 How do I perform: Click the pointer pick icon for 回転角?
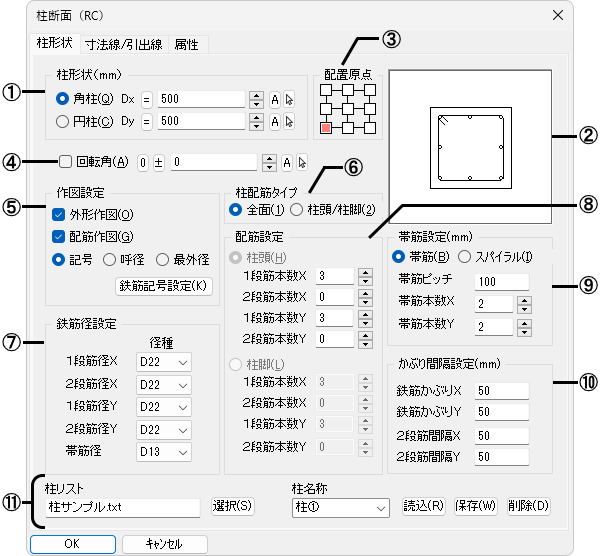tap(301, 162)
